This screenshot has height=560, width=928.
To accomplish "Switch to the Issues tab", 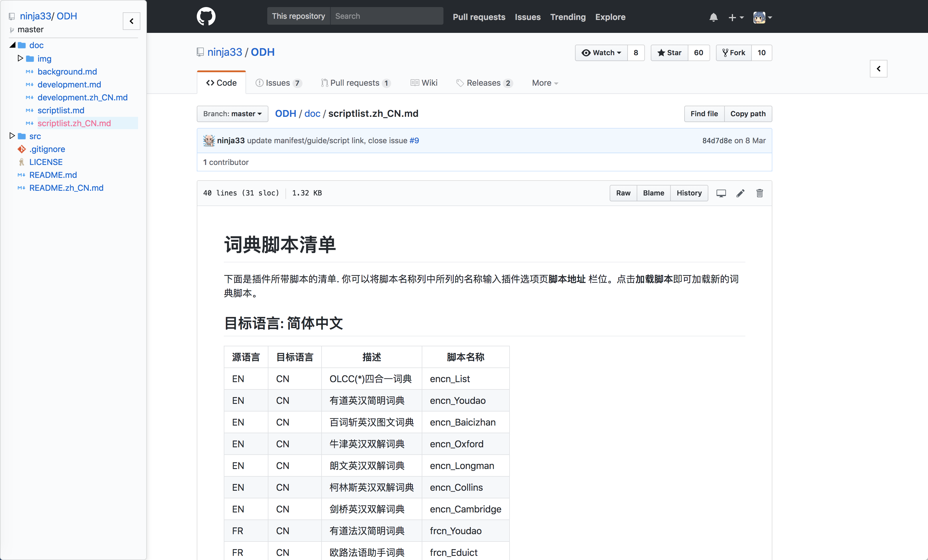I will pyautogui.click(x=279, y=83).
